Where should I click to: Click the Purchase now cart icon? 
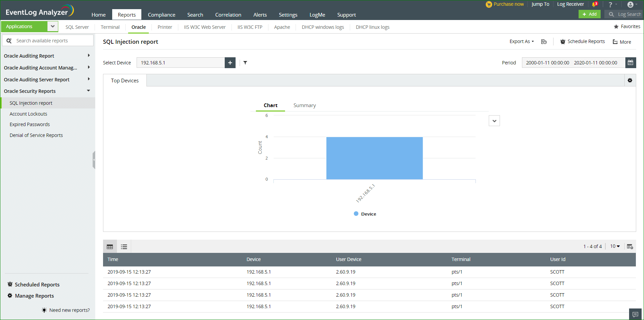point(489,4)
